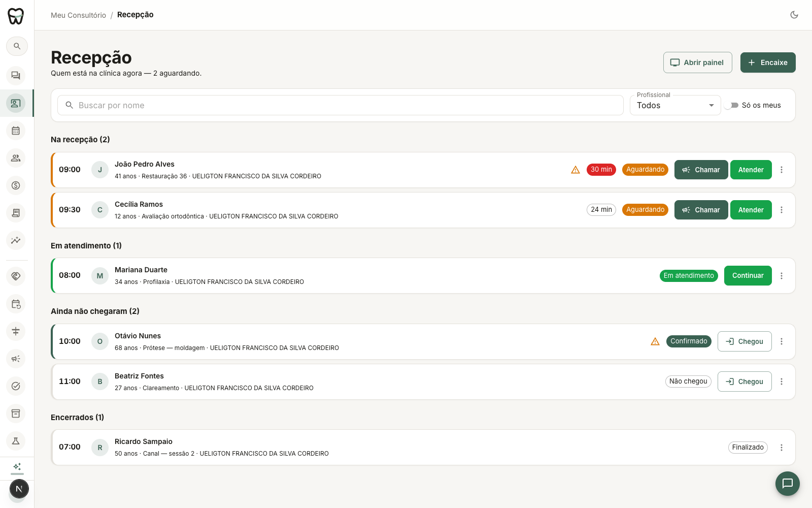Click Continuar for Mariana Duarte
Viewport: 812px width, 508px height.
(x=748, y=276)
